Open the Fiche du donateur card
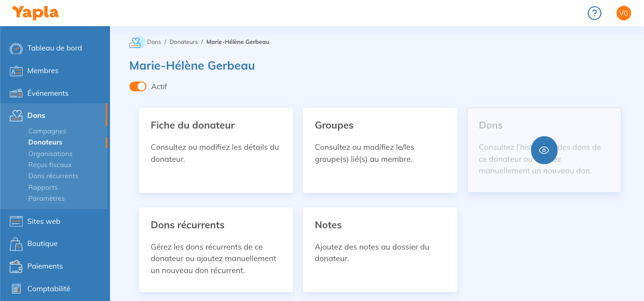This screenshot has height=301, width=644. coord(216,150)
